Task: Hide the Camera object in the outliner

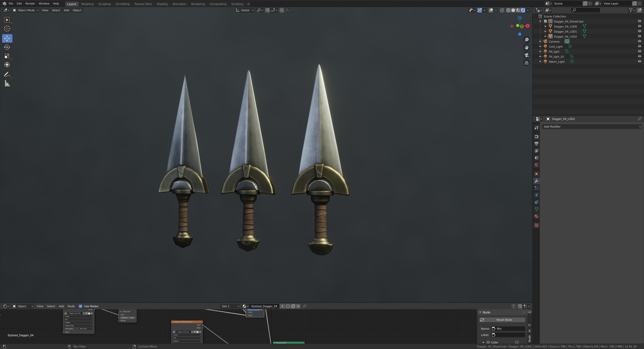Action: (639, 41)
